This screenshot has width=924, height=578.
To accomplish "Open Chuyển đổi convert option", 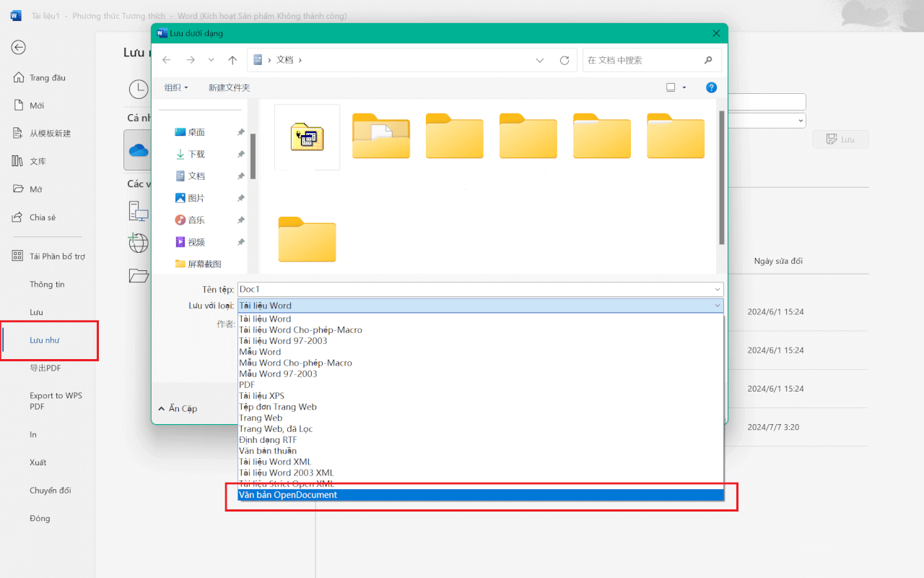I will coord(50,491).
